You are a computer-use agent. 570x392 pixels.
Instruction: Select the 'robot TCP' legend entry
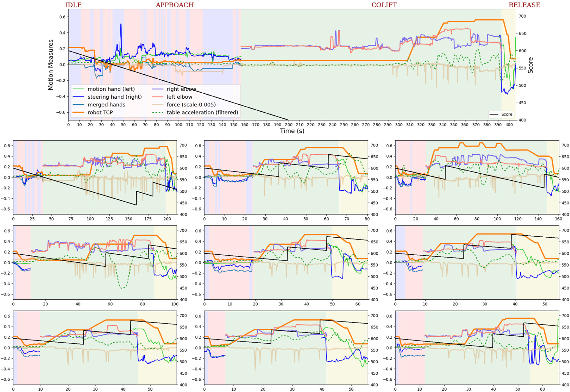pyautogui.click(x=100, y=112)
